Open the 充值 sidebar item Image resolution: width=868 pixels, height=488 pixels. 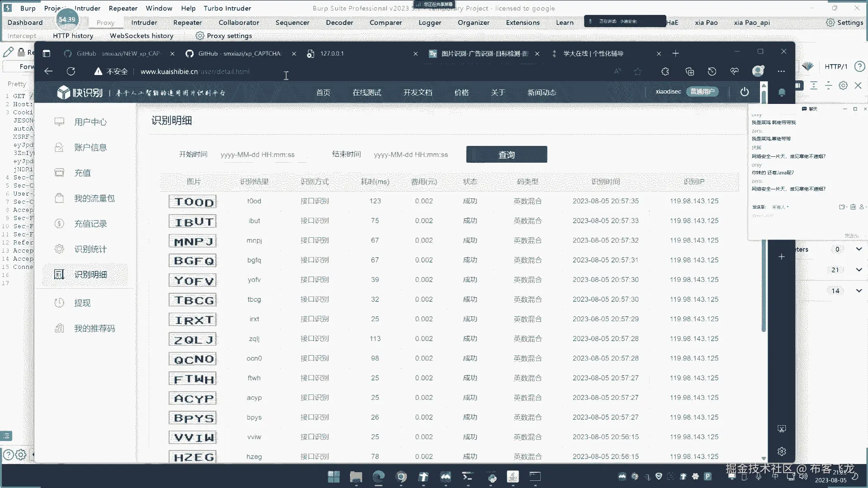[x=82, y=173]
